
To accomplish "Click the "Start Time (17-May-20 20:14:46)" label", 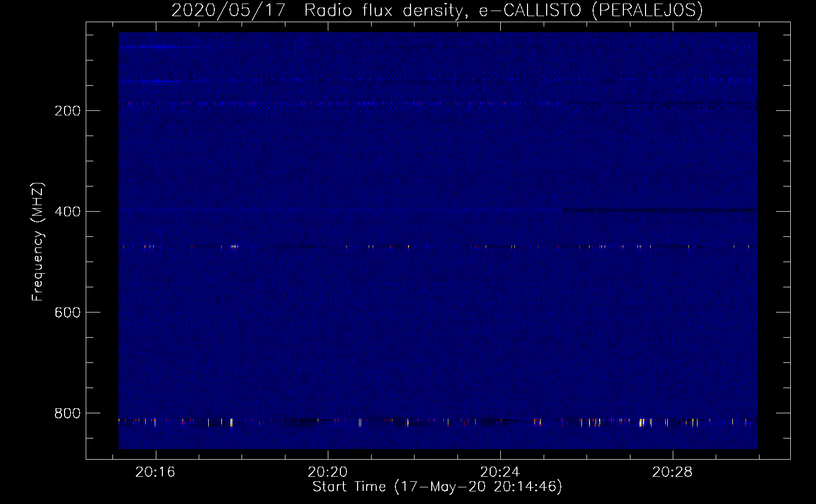I will tap(437, 486).
